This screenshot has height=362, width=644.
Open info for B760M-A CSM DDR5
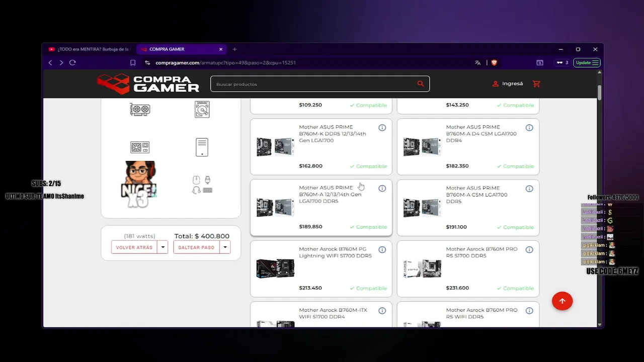(529, 189)
